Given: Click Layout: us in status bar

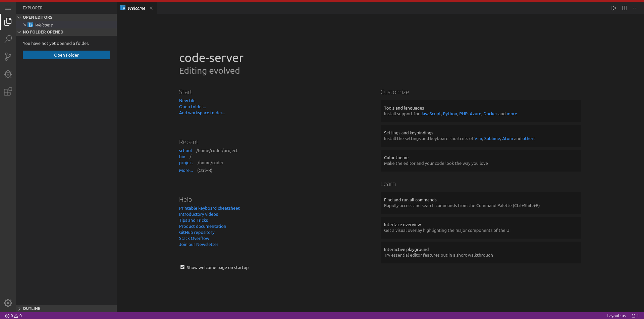Looking at the screenshot, I should 616,316.
